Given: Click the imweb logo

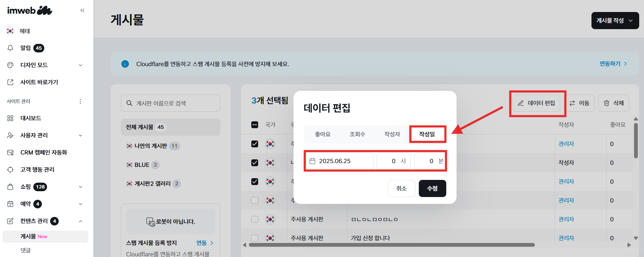Looking at the screenshot, I should [x=30, y=10].
